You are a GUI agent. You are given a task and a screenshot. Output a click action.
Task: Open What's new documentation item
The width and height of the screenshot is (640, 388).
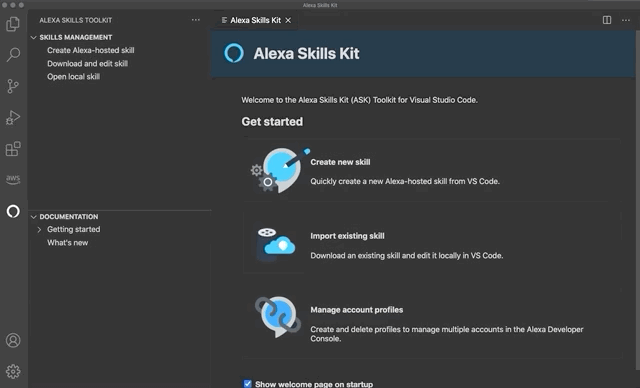[x=67, y=243]
